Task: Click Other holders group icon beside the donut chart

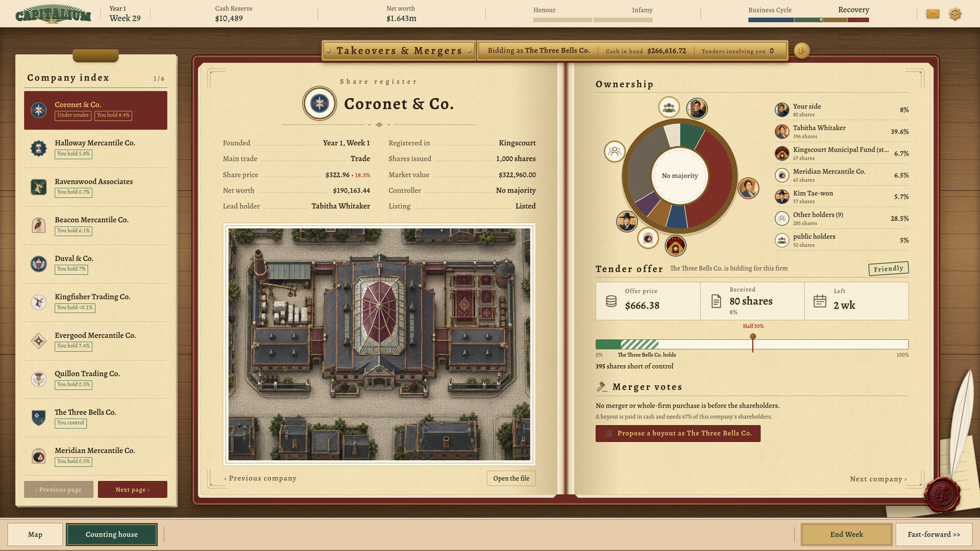Action: point(615,152)
